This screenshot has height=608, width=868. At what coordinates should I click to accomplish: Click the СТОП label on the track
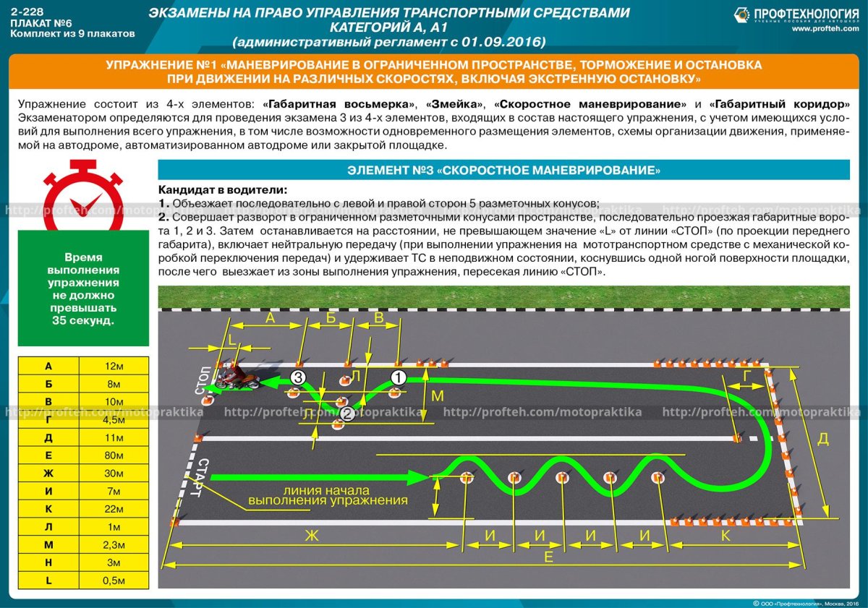click(x=200, y=380)
